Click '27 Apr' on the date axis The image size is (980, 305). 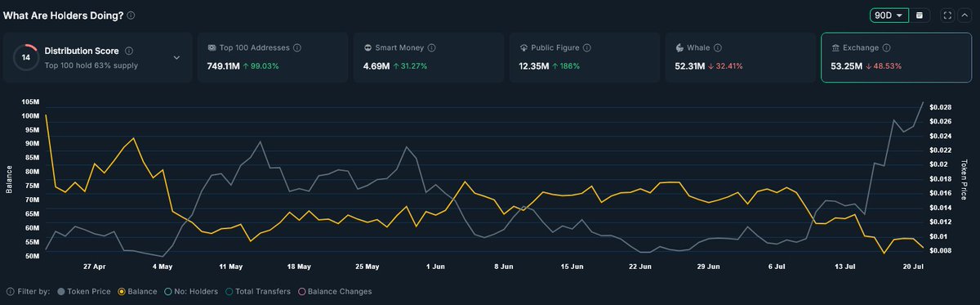click(x=95, y=267)
